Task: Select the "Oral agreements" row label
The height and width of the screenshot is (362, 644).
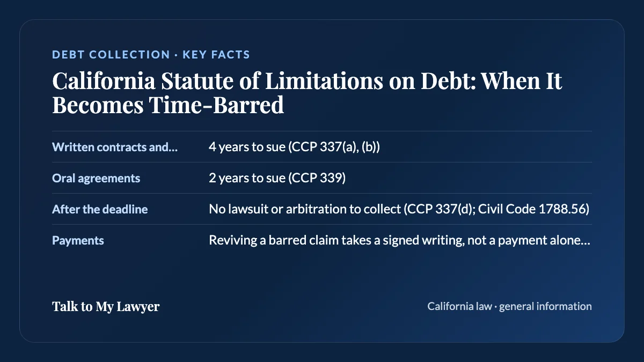Action: tap(96, 178)
